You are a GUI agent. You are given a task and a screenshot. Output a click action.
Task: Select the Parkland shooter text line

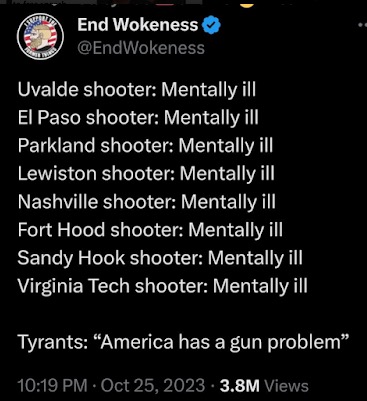pos(145,146)
